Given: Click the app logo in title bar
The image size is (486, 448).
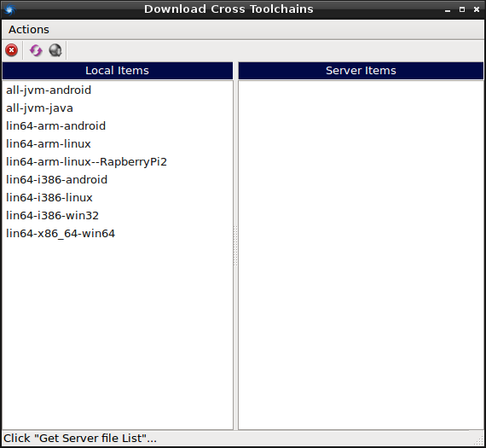Looking at the screenshot, I should coord(9,9).
